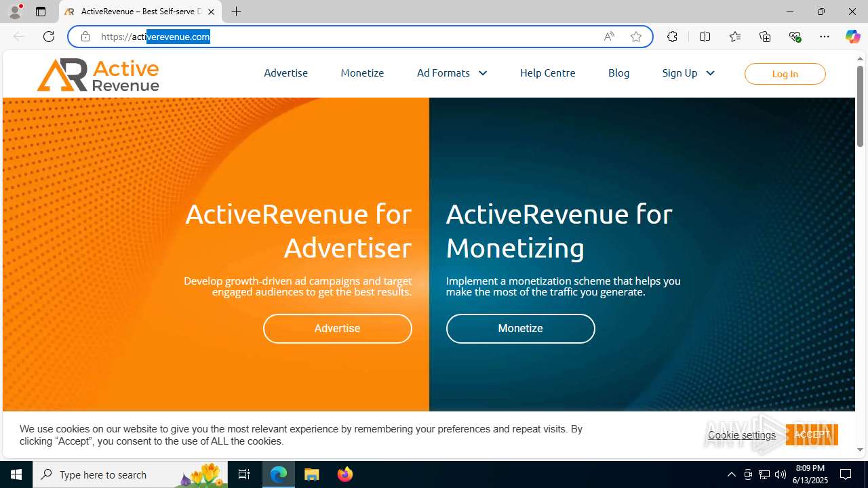Add page to favorites star icon

[636, 37]
